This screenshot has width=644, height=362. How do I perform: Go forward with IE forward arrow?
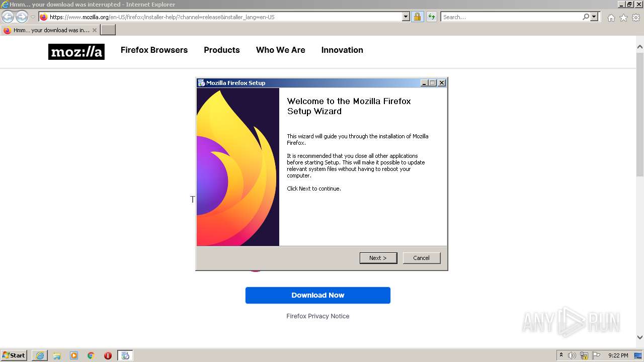point(22,17)
